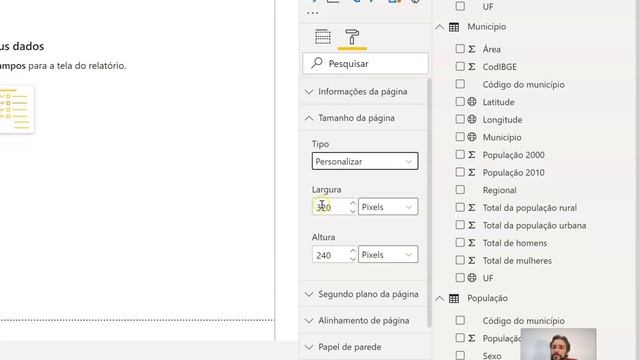Open the Largura Pixels unit dropdown

coord(388,207)
